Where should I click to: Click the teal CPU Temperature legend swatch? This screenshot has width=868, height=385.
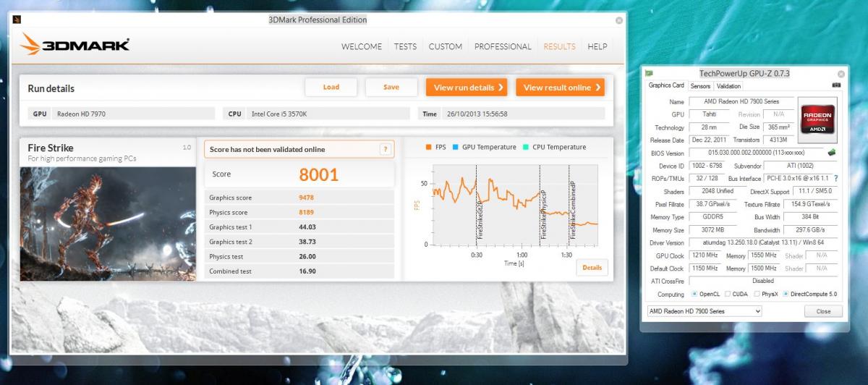click(526, 147)
